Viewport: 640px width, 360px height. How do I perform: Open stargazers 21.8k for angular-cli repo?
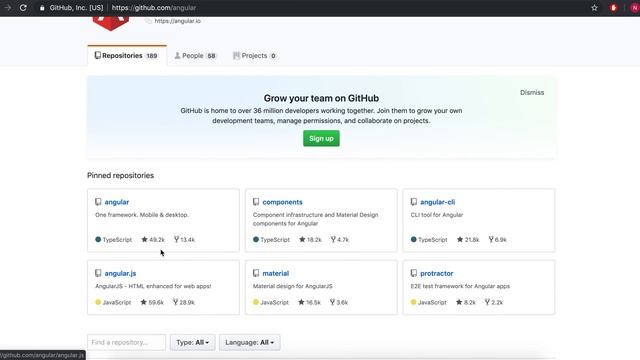pyautogui.click(x=468, y=240)
